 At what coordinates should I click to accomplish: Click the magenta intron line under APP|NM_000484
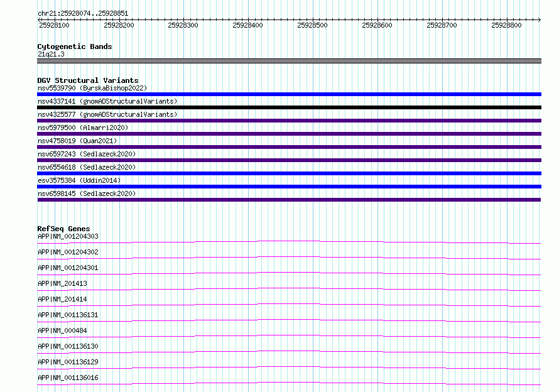click(289, 335)
